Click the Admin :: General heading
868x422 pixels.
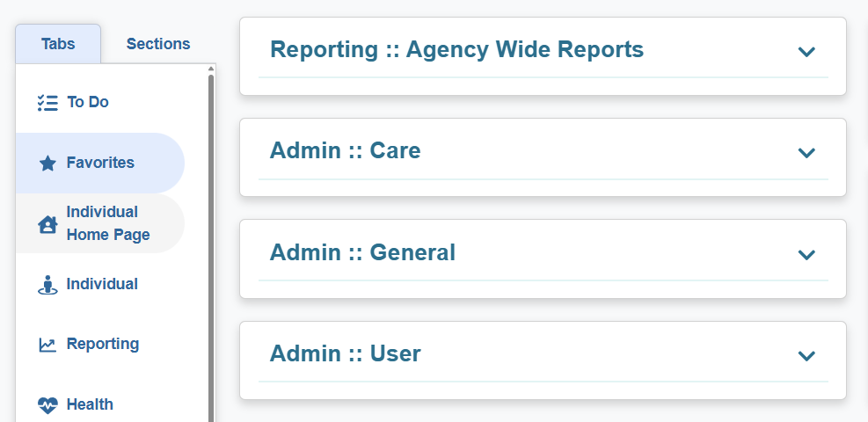pos(362,253)
